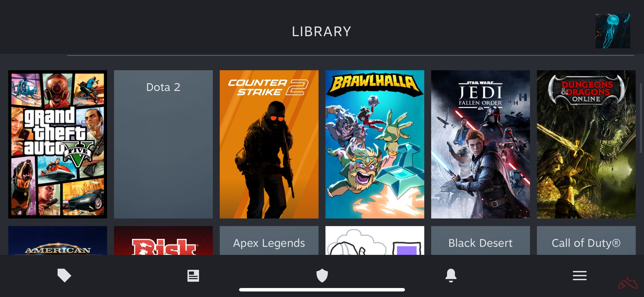Open the Black Desert tile
Image resolution: width=644 pixels, height=297 pixels.
[480, 241]
